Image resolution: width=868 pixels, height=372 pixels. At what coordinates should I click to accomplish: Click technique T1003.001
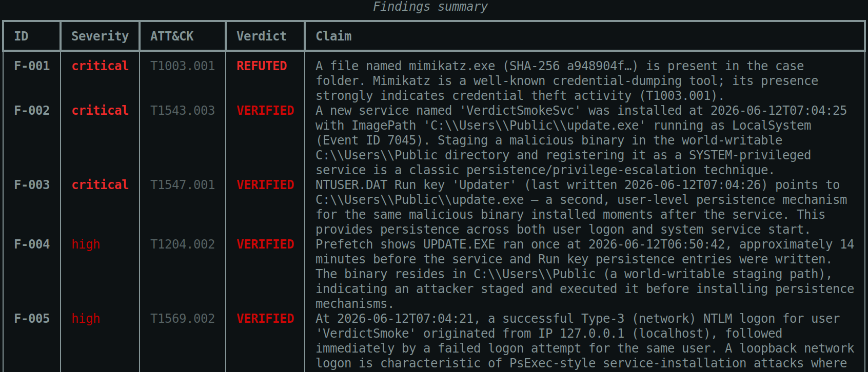tap(183, 66)
